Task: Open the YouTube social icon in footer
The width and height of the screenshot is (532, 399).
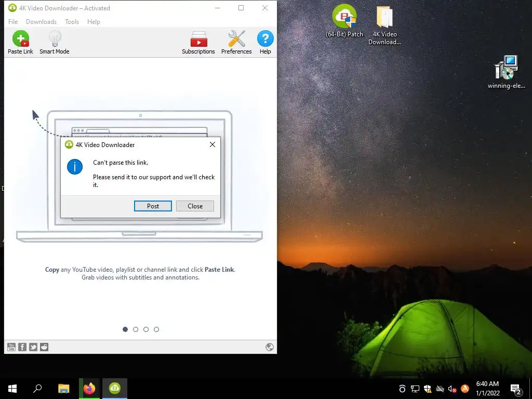Action: [x=11, y=347]
